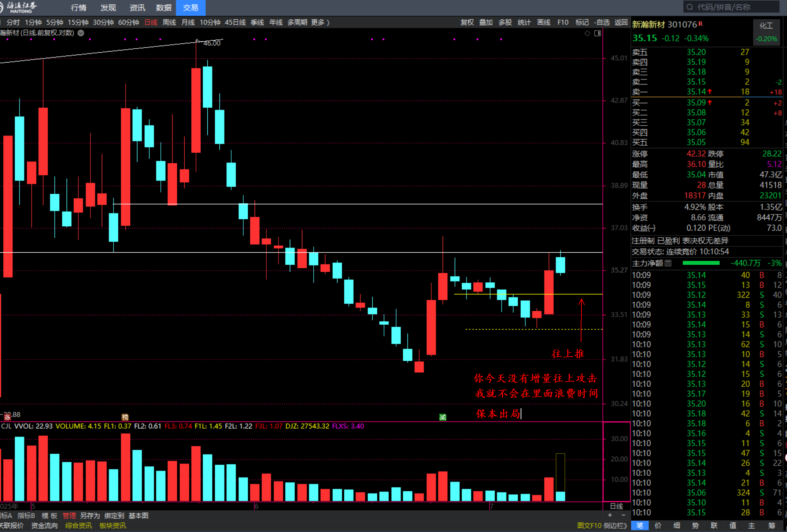The image size is (787, 532).
Task: Select the 多周期 view
Action: click(x=297, y=23)
